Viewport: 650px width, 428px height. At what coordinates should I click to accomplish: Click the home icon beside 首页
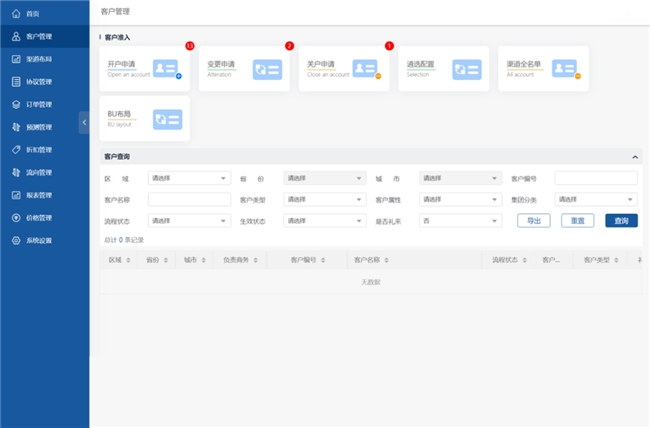[x=16, y=14]
